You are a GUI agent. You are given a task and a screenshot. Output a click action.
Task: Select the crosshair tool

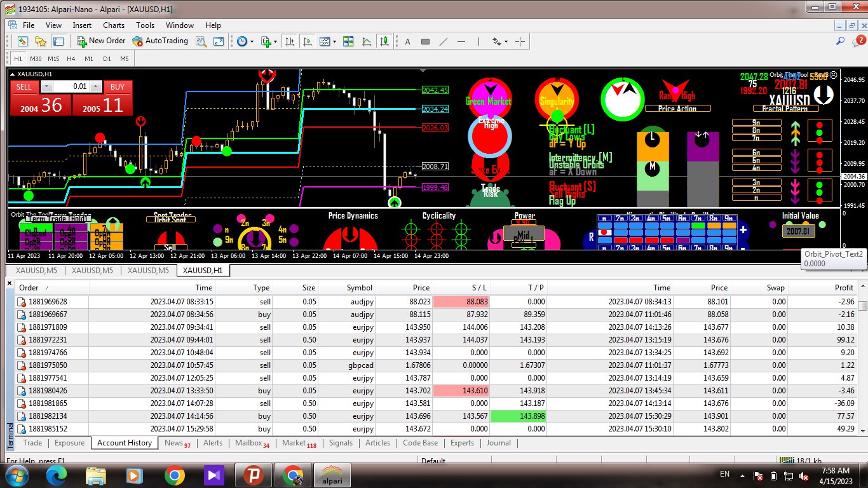click(520, 42)
